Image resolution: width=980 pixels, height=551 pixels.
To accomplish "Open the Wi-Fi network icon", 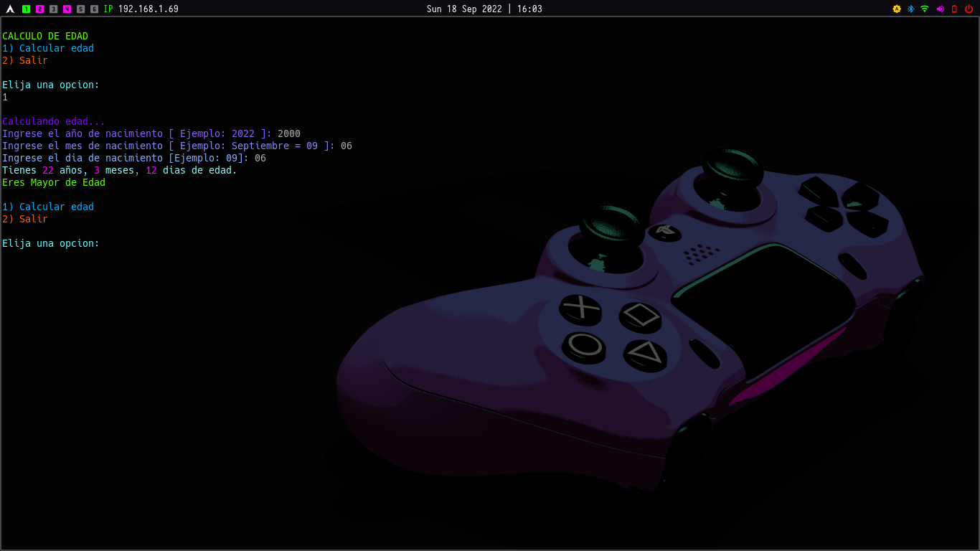I will click(925, 9).
